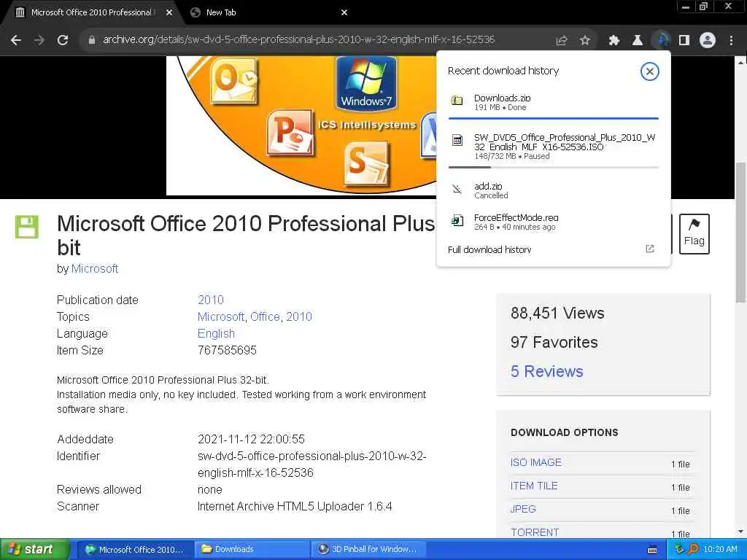This screenshot has height=560, width=747.
Task: Download the ISO IMAGE option
Action: [x=536, y=462]
